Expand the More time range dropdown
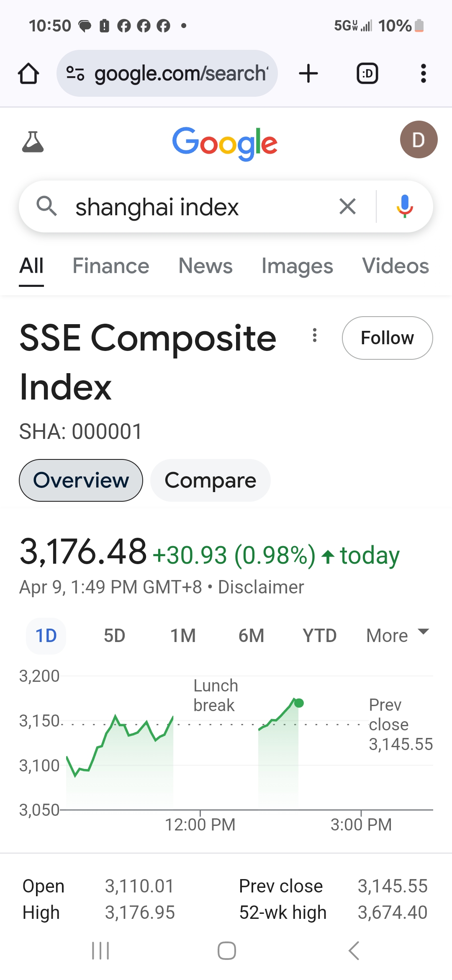The height and width of the screenshot is (980, 452). click(398, 636)
